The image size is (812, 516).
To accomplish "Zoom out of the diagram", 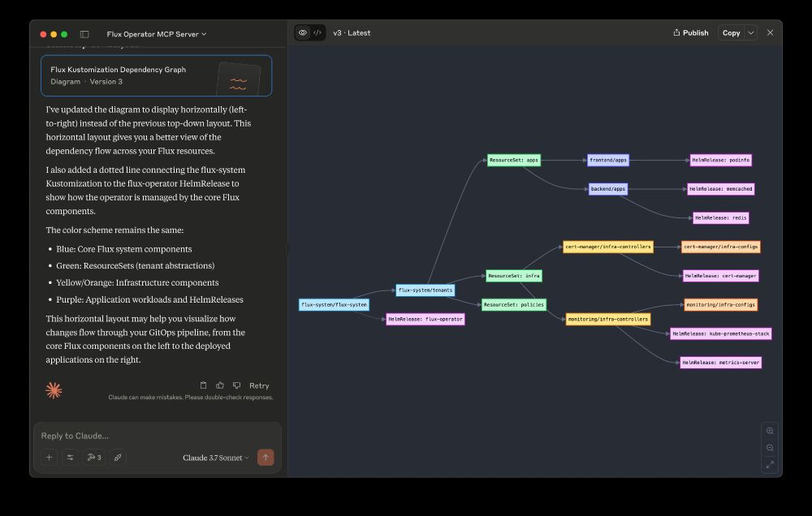I will (x=770, y=448).
